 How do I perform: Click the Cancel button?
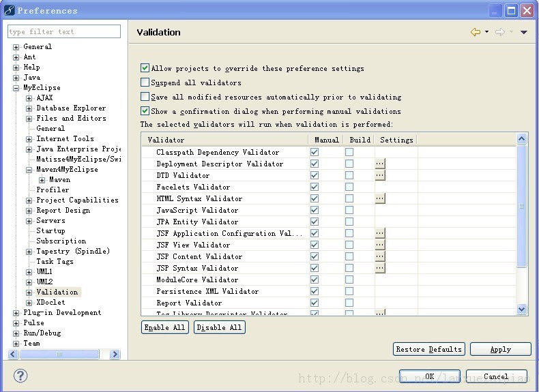point(496,376)
